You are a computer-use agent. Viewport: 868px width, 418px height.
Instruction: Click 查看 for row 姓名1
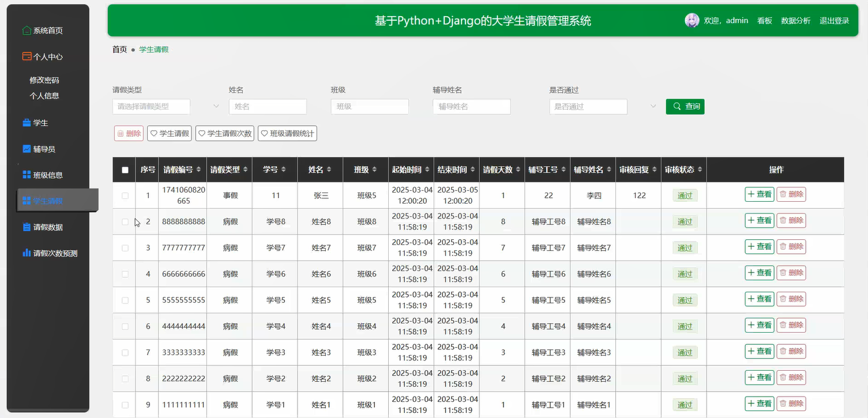coord(760,404)
